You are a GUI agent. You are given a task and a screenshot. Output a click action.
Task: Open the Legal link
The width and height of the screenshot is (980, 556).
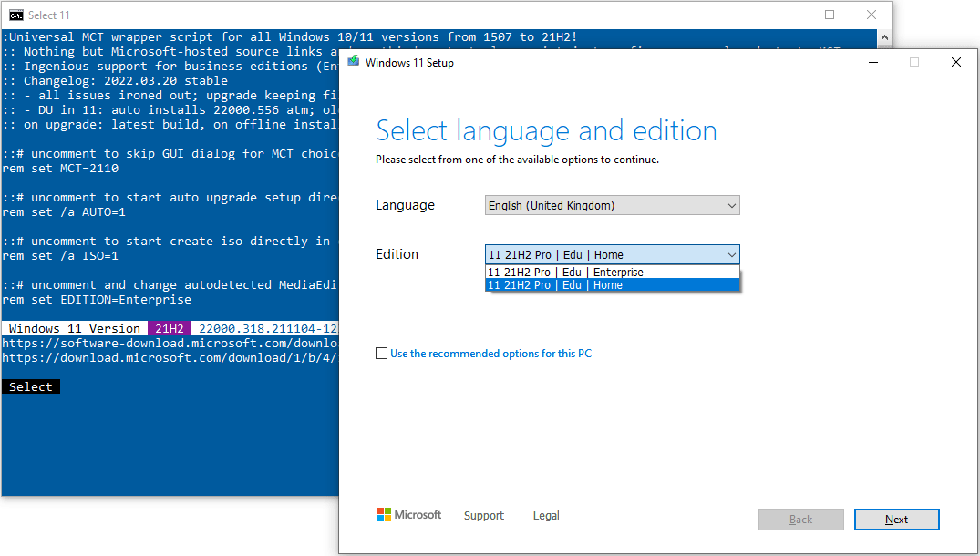click(x=545, y=515)
